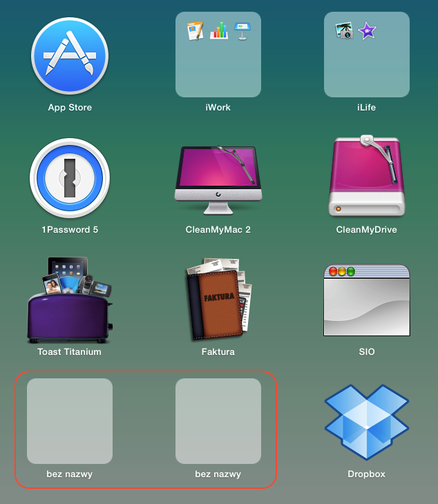Click the Numbers chart icon inside iWork
Viewport: 438px width, 504px height.
click(x=219, y=31)
